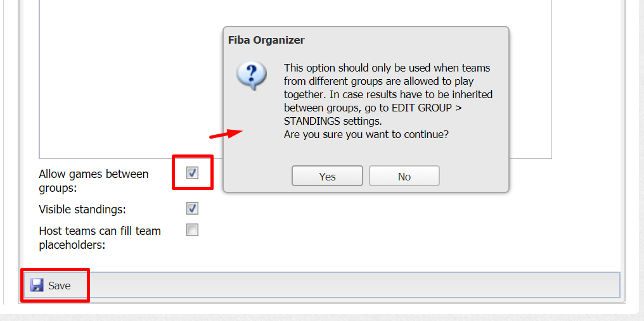Select the 'Allow games between groups:' label
Viewport: 644px width, 321px height.
pos(94,181)
